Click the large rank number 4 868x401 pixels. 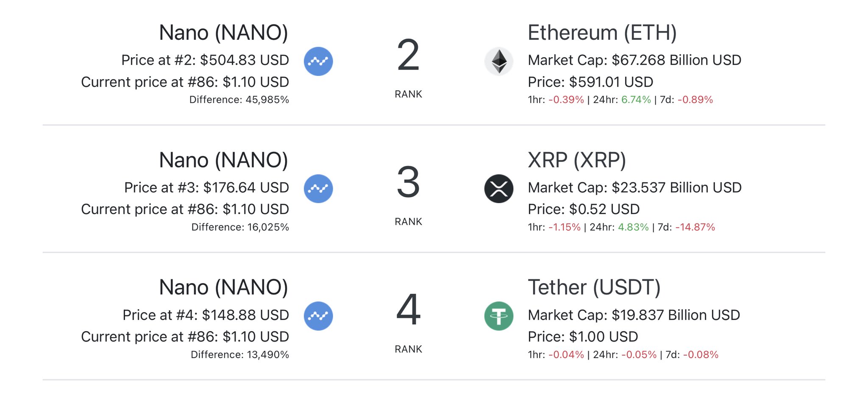[408, 309]
